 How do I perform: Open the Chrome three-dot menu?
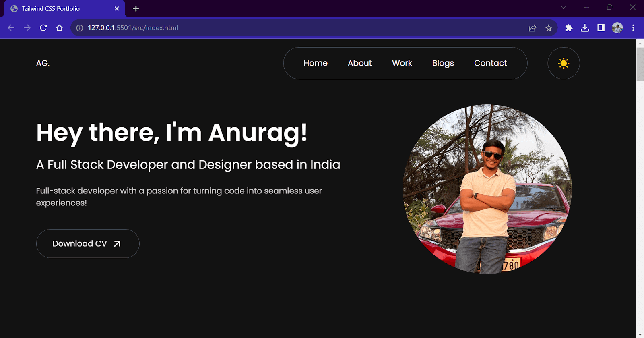(633, 28)
